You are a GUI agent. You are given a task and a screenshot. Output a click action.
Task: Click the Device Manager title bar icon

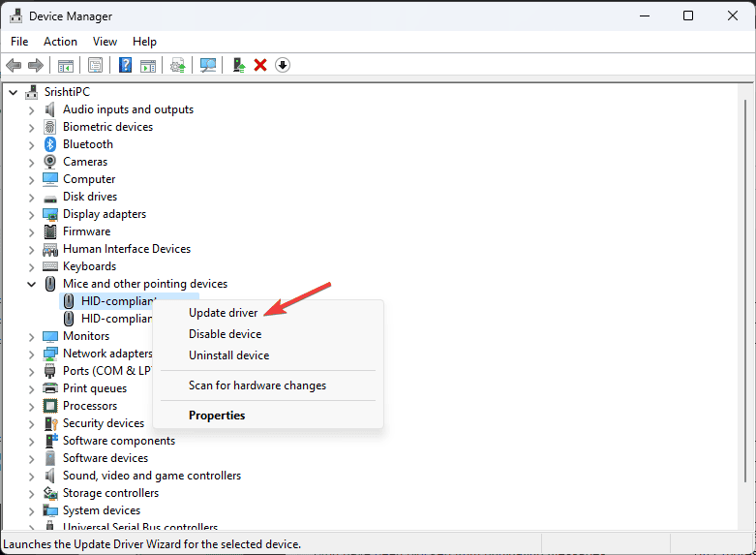coord(15,15)
